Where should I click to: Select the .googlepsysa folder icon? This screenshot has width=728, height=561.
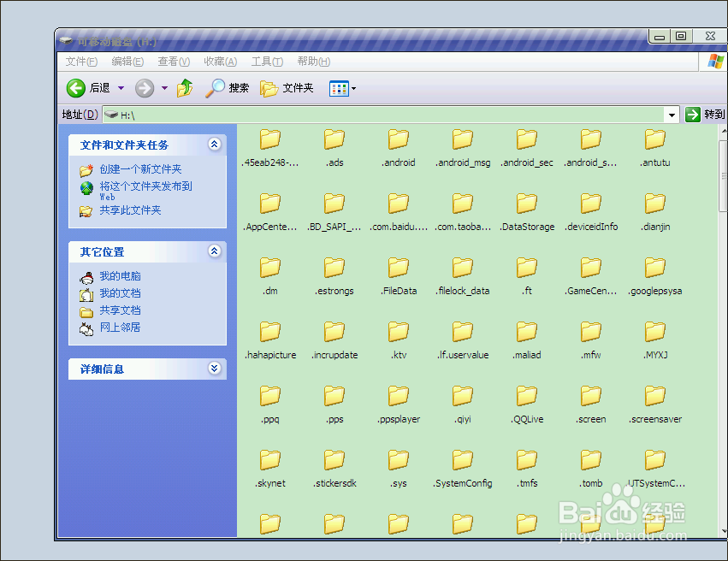click(655, 268)
